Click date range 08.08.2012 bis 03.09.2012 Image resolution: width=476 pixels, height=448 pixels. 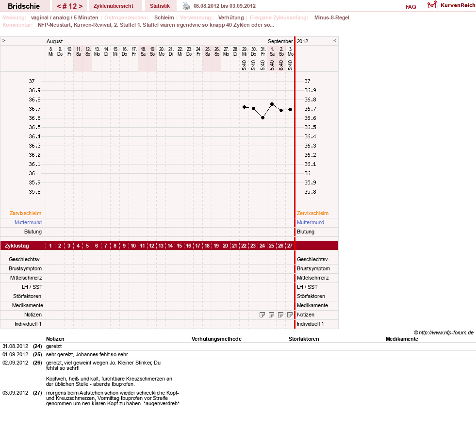[x=225, y=6]
